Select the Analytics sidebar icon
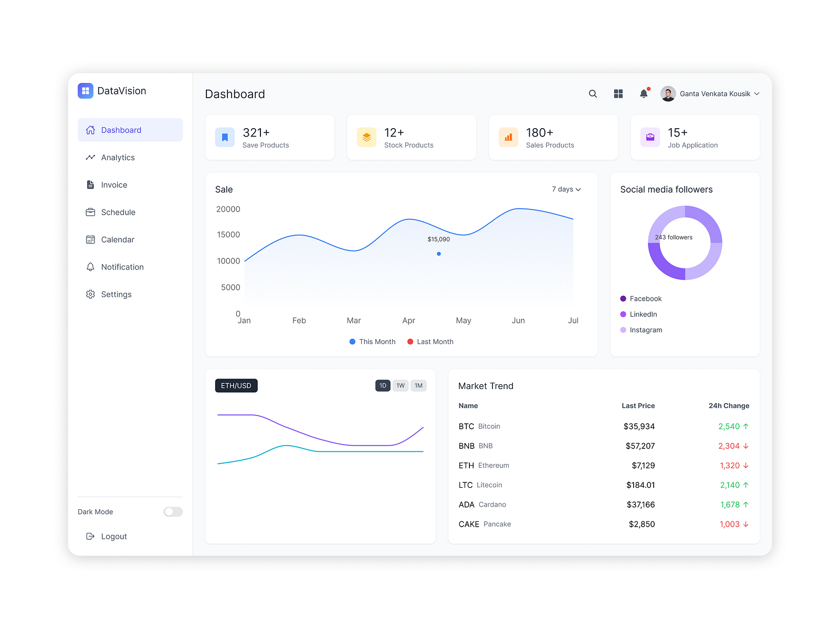The image size is (840, 630). coord(90,157)
